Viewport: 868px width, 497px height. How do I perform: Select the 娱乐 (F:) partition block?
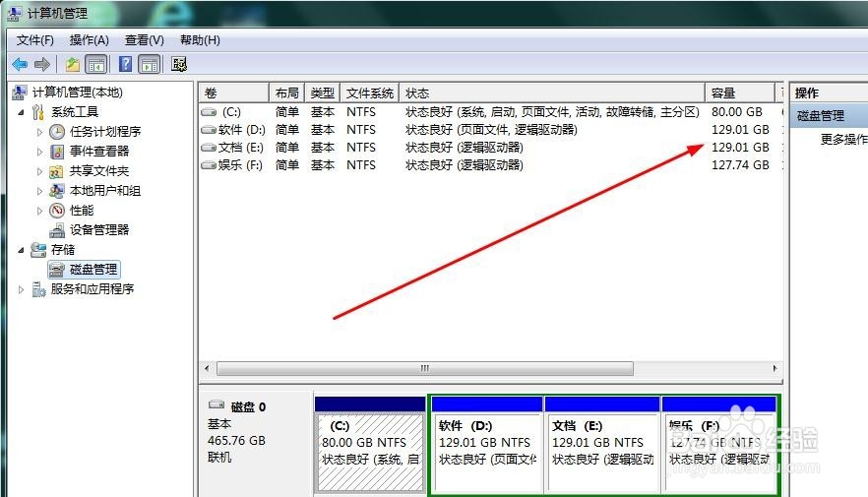(719, 444)
